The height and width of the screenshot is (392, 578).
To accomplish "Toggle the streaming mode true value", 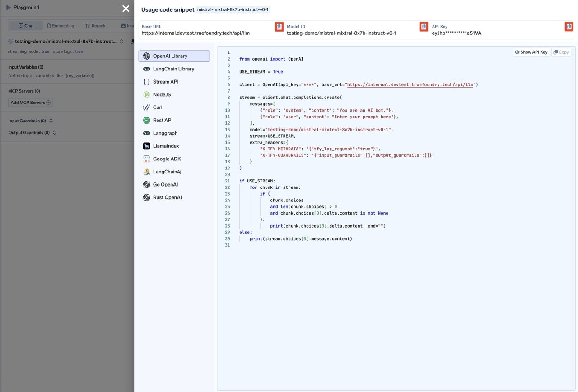I will (x=45, y=51).
